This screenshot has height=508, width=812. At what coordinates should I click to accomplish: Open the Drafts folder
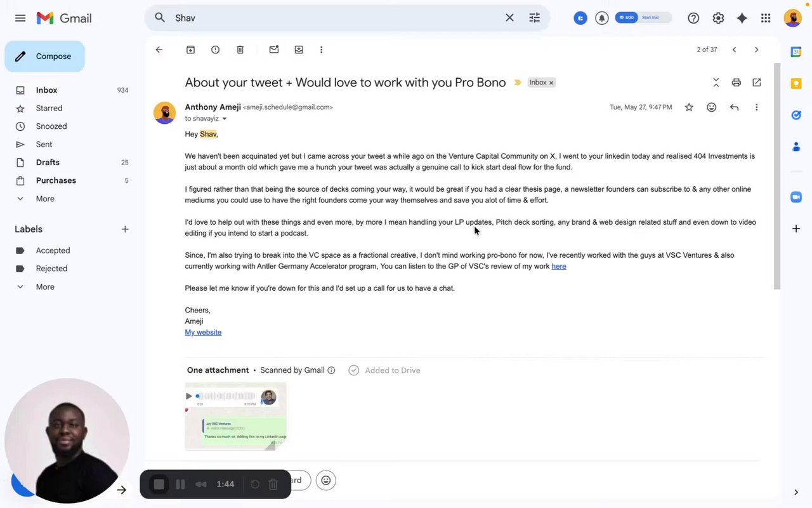click(x=48, y=163)
